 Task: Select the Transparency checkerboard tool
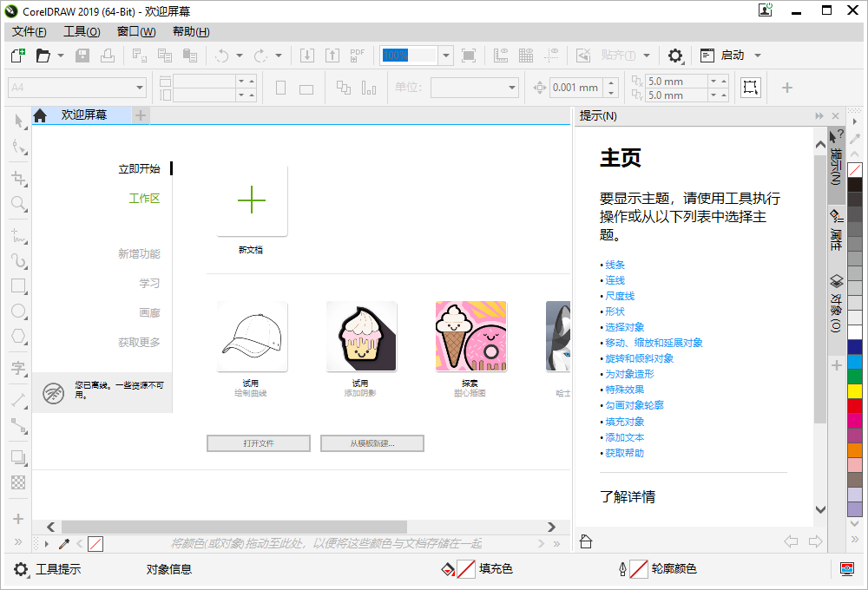[18, 482]
